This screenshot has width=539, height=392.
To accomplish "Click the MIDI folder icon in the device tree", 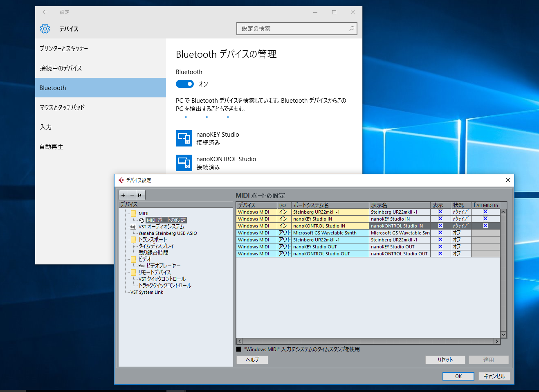I will coord(133,214).
